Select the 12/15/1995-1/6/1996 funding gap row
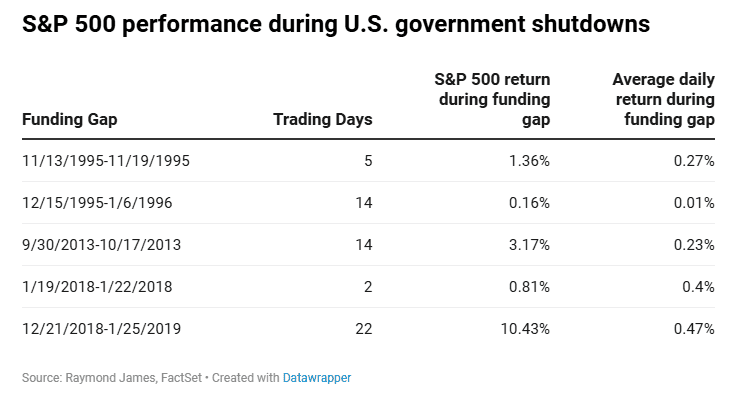Screen dimensions: 731x401 [x=97, y=202]
